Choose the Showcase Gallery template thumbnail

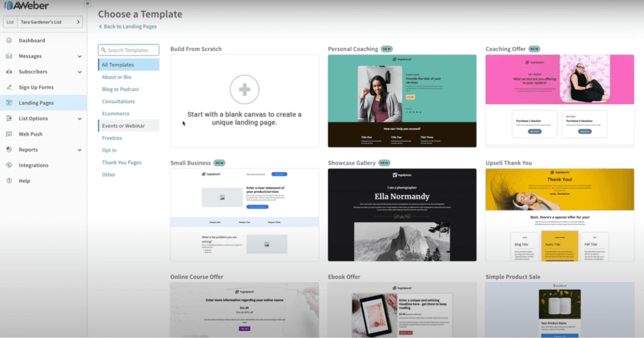click(x=402, y=215)
